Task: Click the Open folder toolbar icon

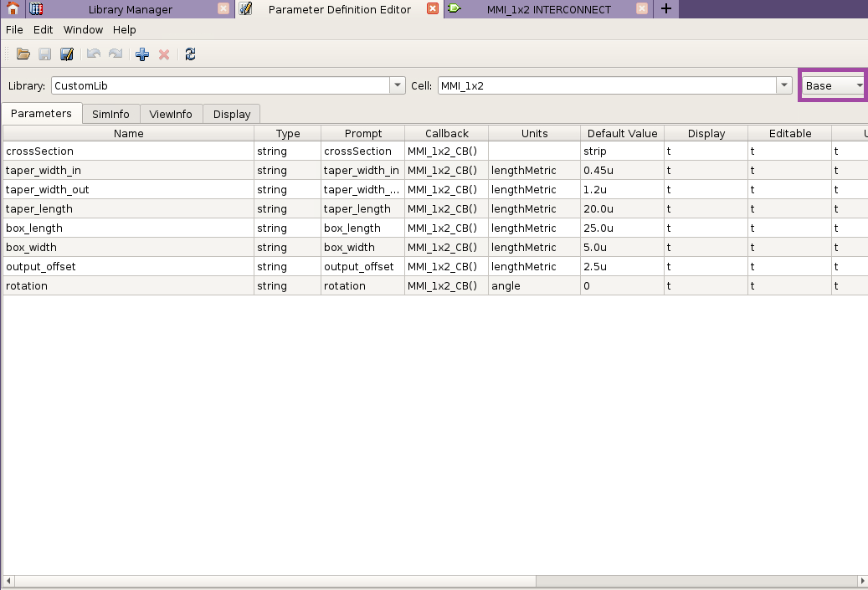Action: pyautogui.click(x=23, y=54)
